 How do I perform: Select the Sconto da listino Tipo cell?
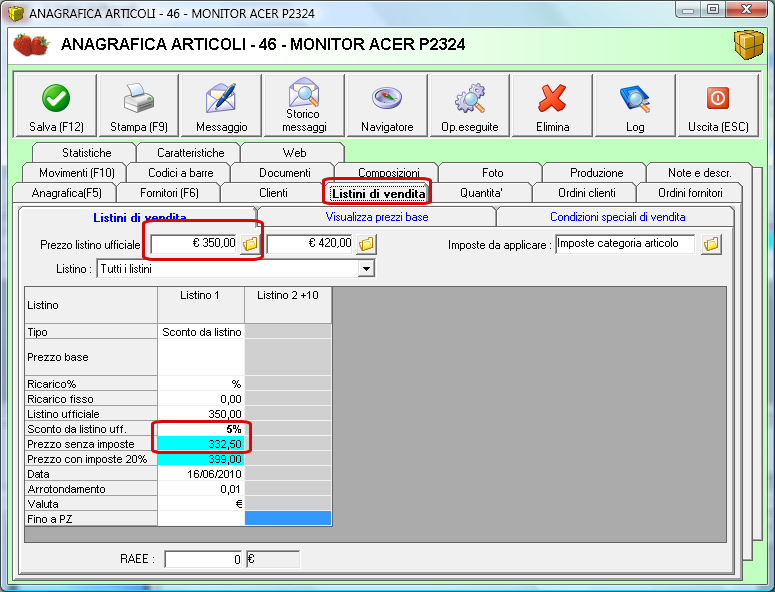(201, 332)
